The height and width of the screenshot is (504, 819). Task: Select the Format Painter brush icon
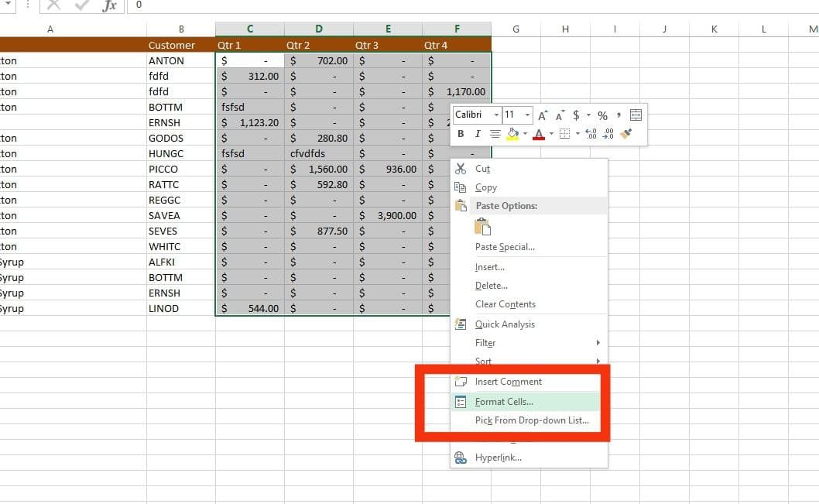tap(626, 132)
